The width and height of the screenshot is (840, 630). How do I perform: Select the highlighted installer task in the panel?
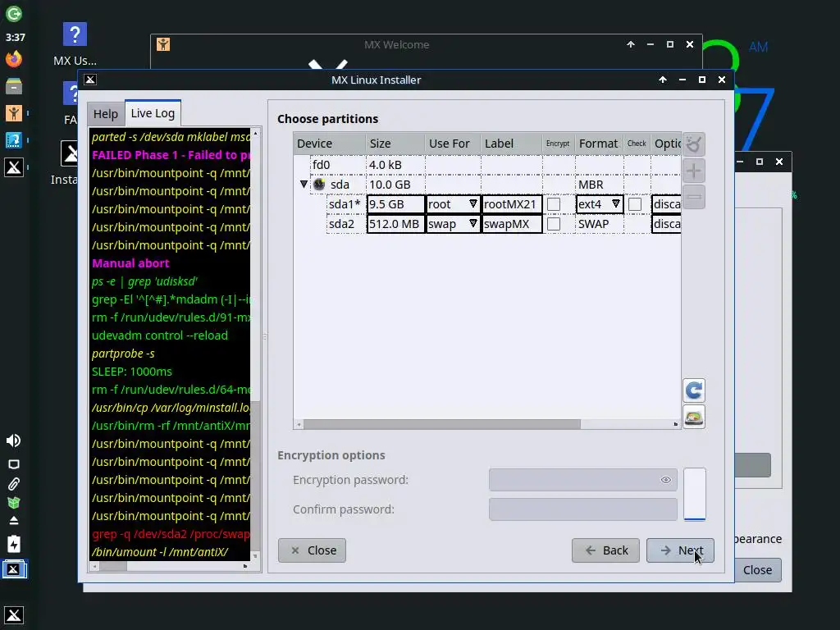click(14, 569)
